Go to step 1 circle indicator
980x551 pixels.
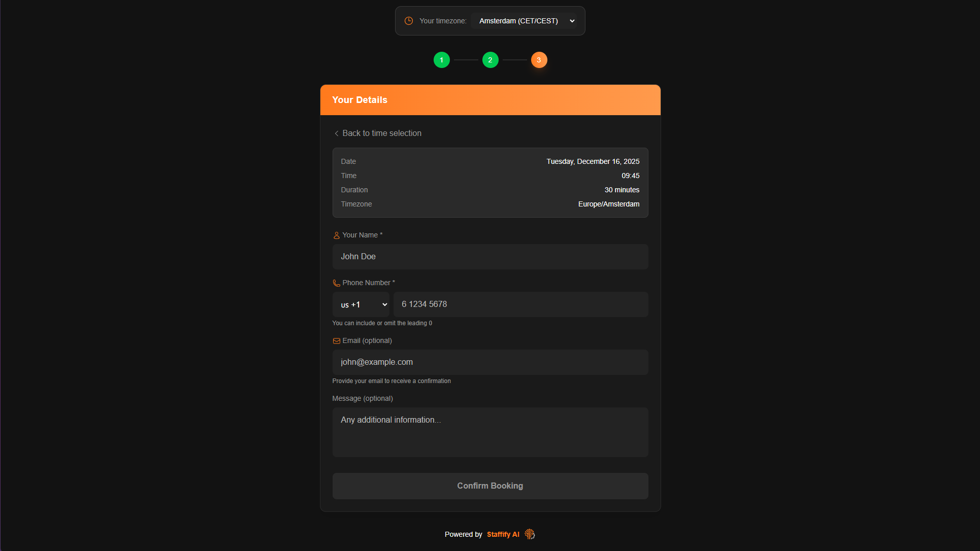click(x=441, y=60)
